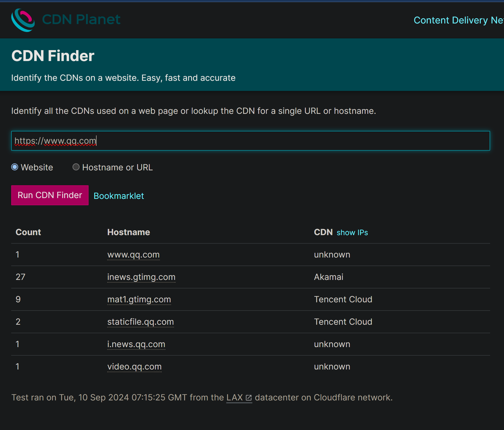Screen dimensions: 504x430
Task: Click the staticfile.qq.com hostname
Action: (141, 322)
